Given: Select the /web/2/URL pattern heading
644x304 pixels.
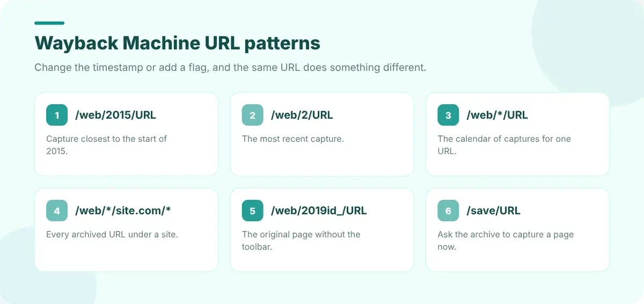Looking at the screenshot, I should pos(302,115).
